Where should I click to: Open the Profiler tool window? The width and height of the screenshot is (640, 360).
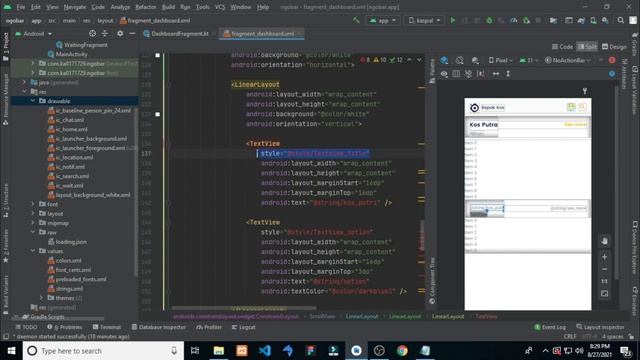(209, 327)
